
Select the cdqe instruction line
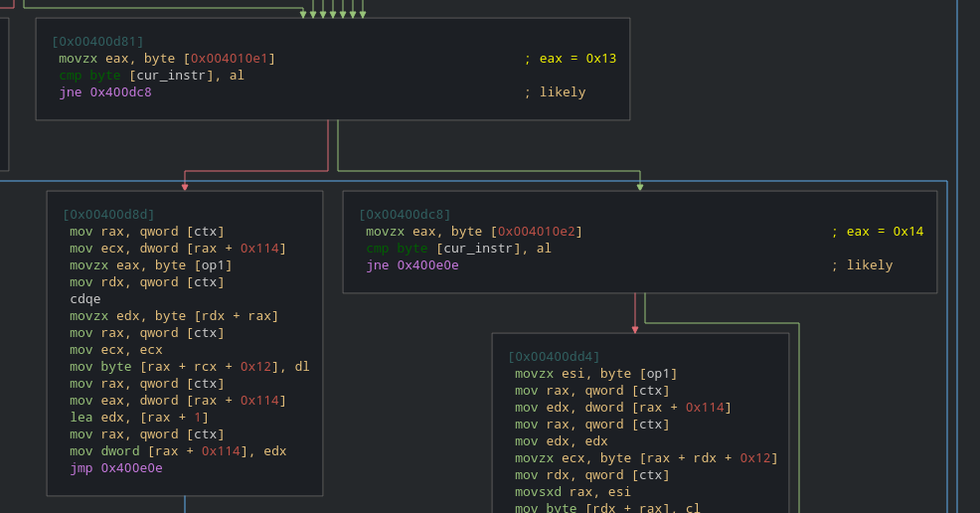tap(85, 299)
